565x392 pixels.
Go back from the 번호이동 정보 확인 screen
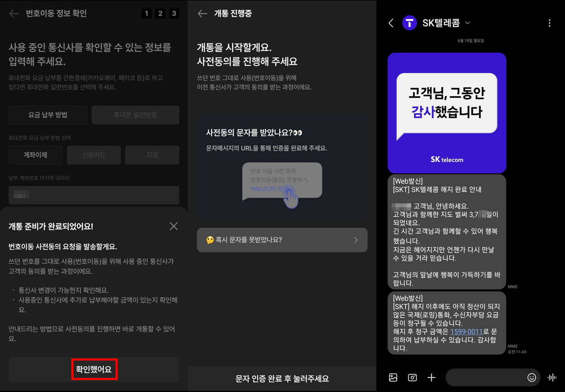click(x=14, y=14)
